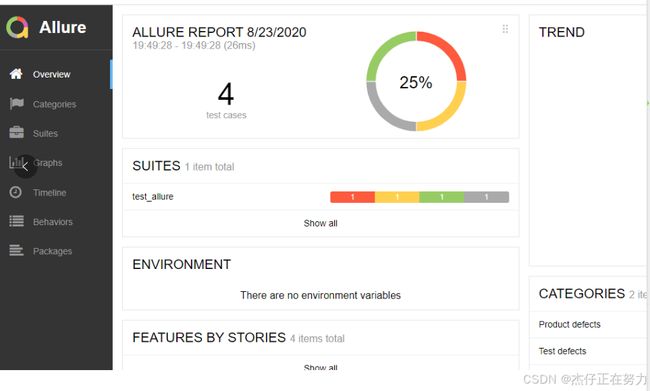Image resolution: width=650 pixels, height=391 pixels.
Task: Open the test_allure suite row
Action: pos(321,197)
